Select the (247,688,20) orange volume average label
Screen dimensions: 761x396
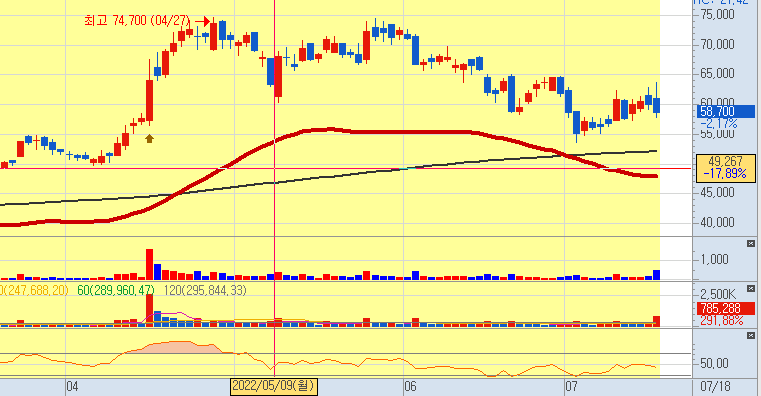tap(34, 290)
